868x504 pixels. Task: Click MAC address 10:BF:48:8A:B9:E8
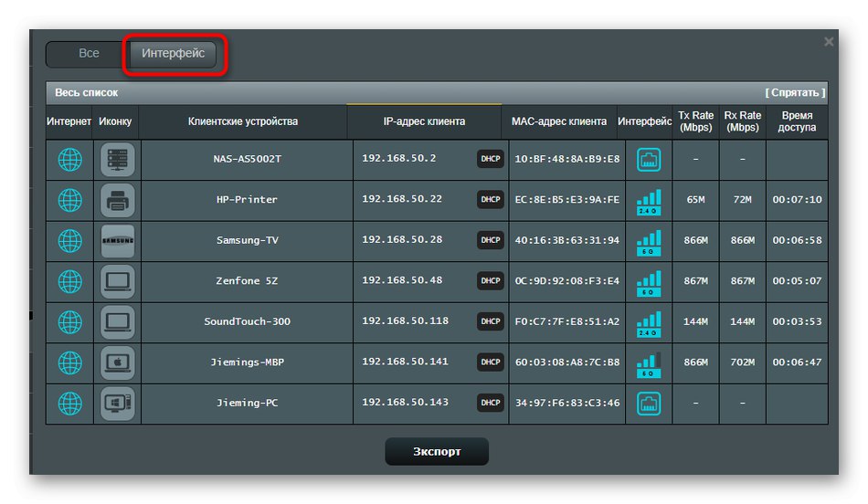point(566,160)
